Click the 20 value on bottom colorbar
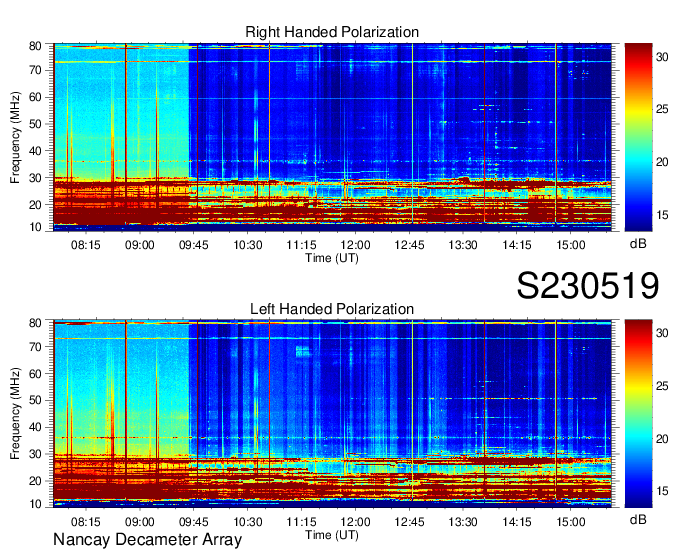This screenshot has width=680, height=552. pos(662,439)
